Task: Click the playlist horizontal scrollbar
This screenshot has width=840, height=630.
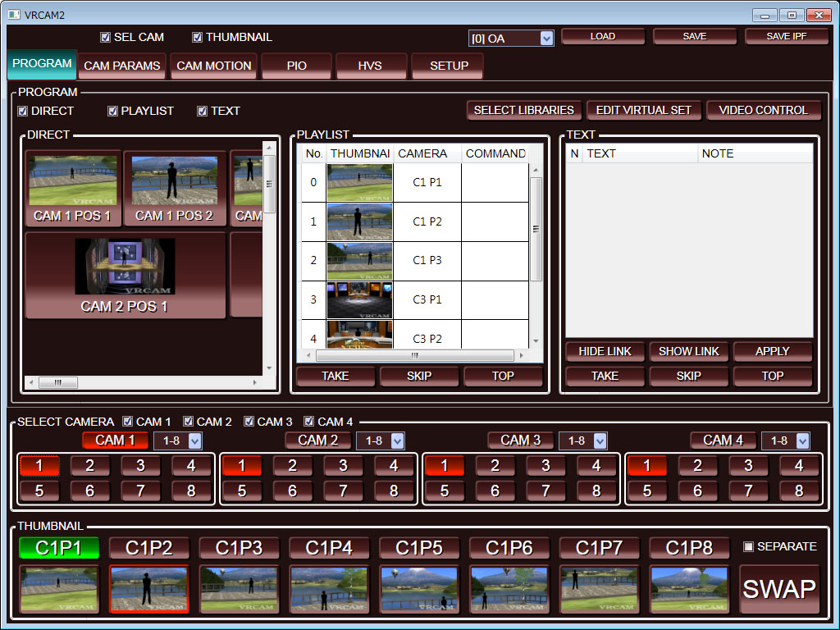Action: [414, 356]
